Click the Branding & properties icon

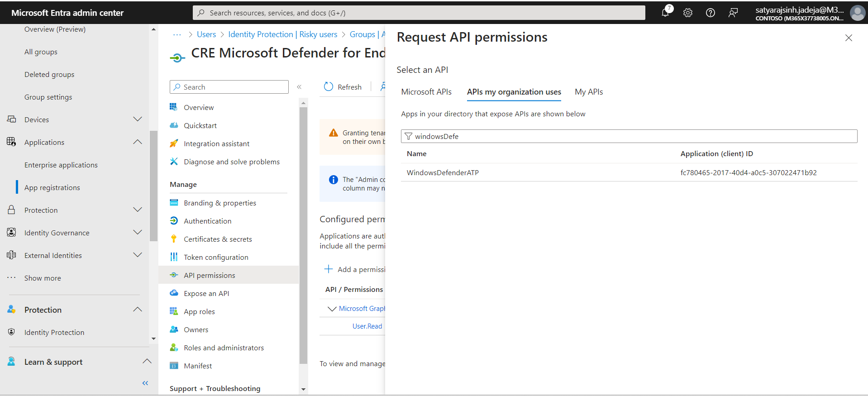click(174, 202)
